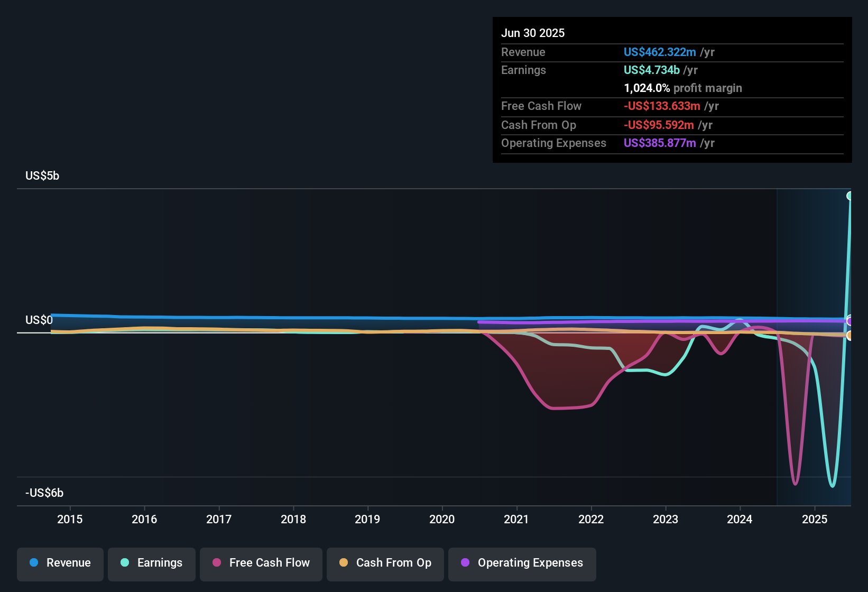Select the 2022 label on the x-axis

(591, 519)
